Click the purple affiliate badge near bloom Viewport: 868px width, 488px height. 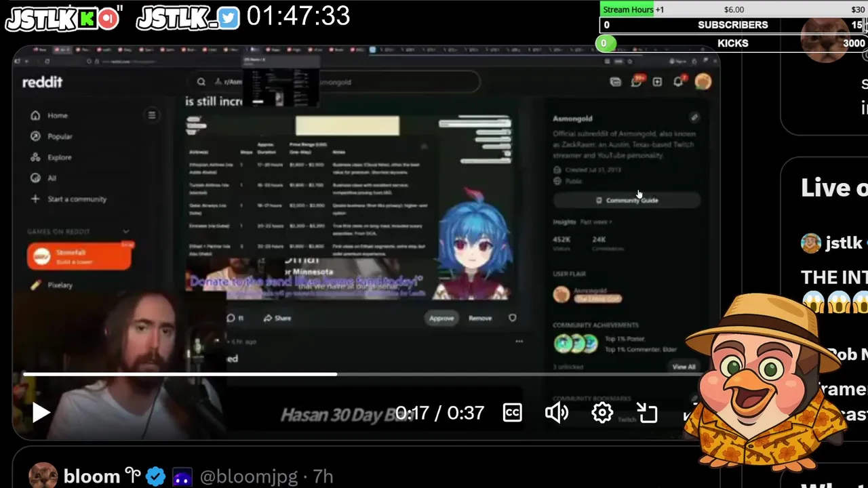tap(182, 477)
